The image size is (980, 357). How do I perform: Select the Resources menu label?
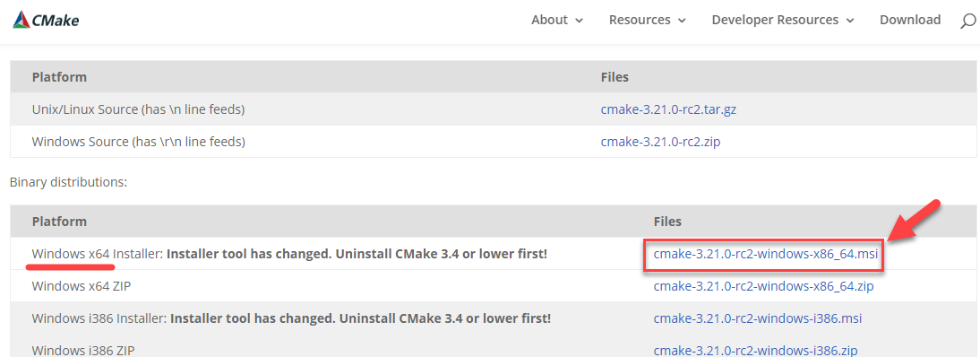pyautogui.click(x=640, y=20)
